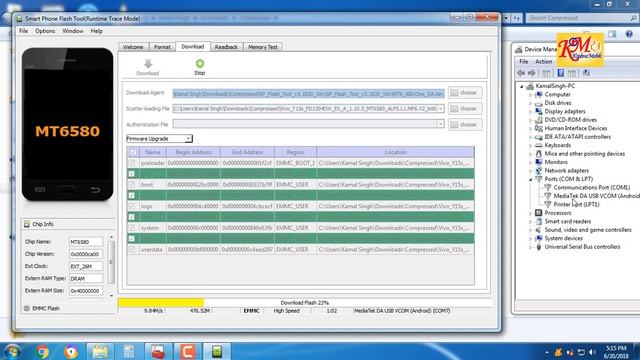The width and height of the screenshot is (640, 360).
Task: Click Back arrow in Device Manager toolbar
Action: click(x=521, y=73)
